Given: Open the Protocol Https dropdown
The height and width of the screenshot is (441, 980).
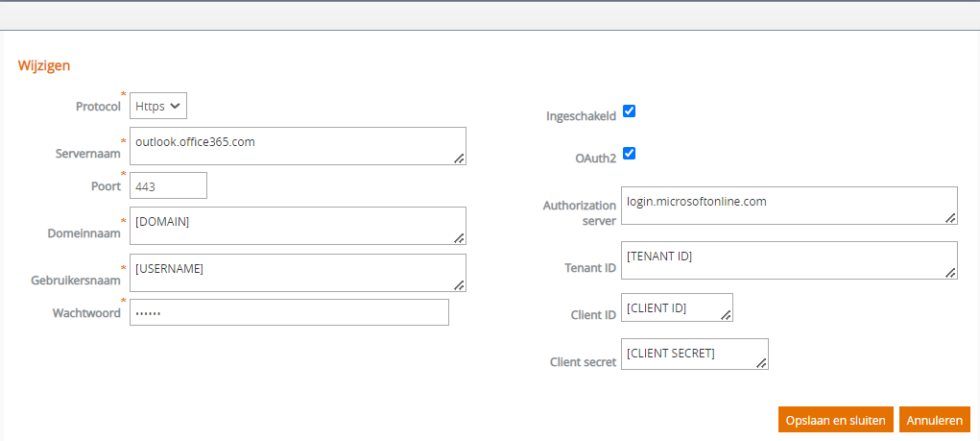Looking at the screenshot, I should point(158,106).
